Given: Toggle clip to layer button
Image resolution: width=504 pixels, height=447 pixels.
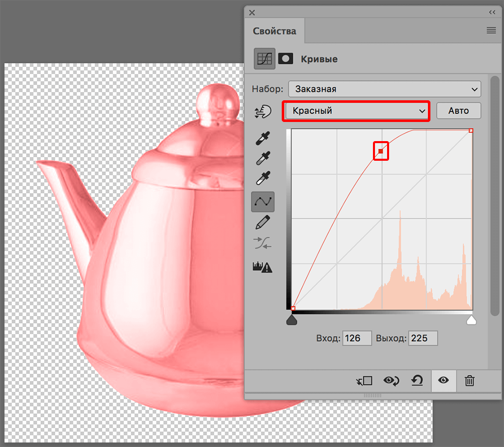Looking at the screenshot, I should pyautogui.click(x=363, y=380).
